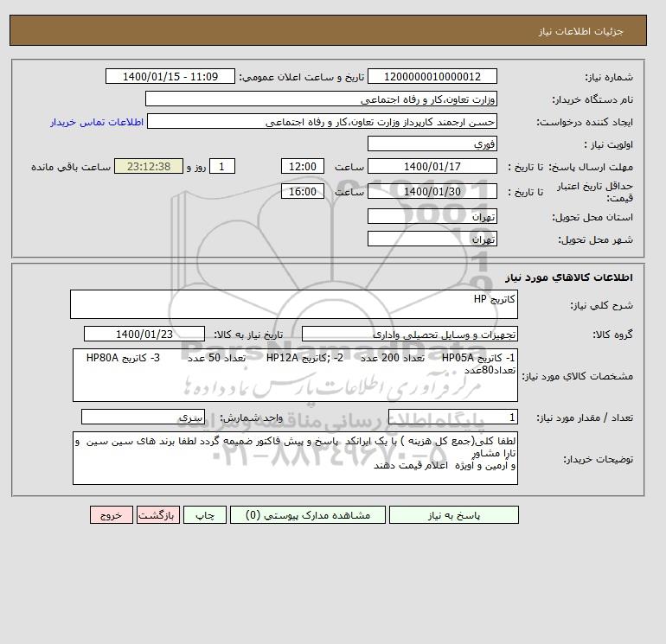Click the شهر محل تحویل field تهران

[432, 239]
